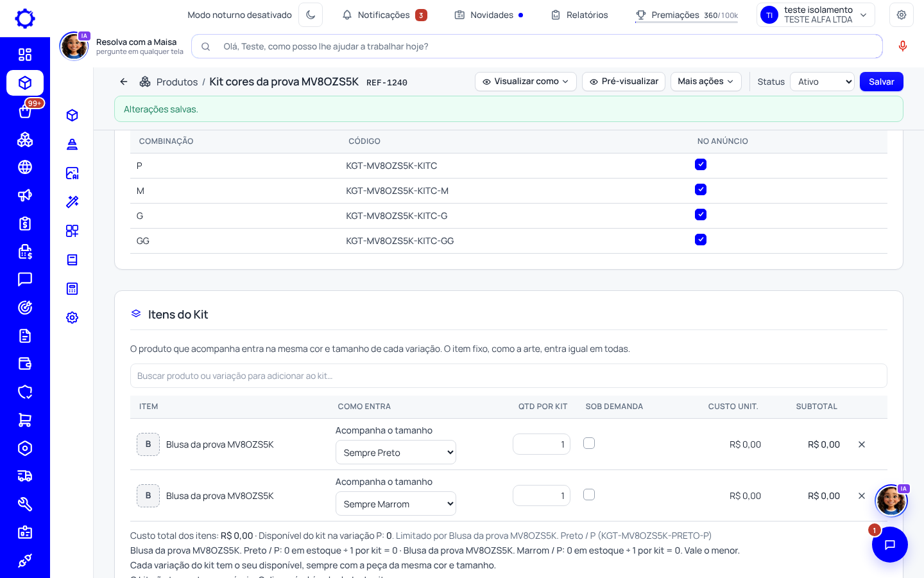Open the delivery truck icon in blue sidebar

(25, 476)
